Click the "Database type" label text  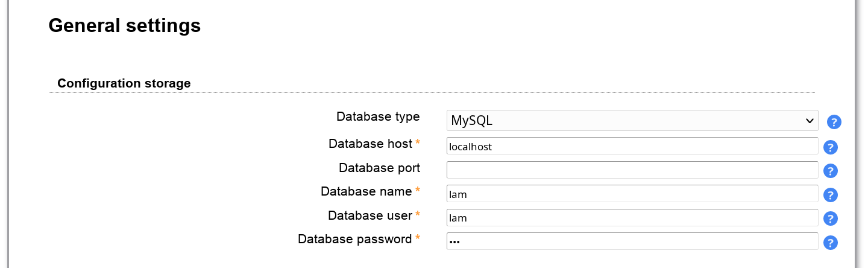click(x=378, y=116)
